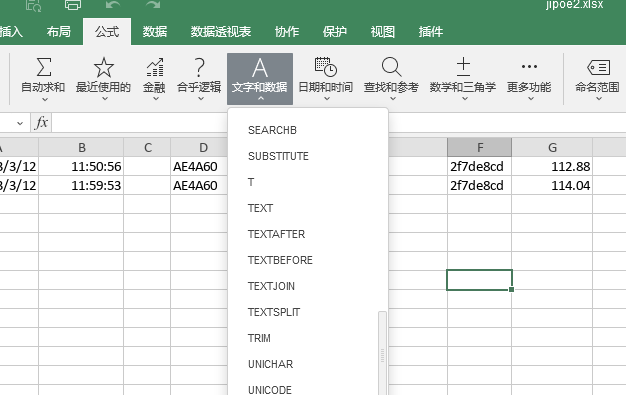Screen dimensions: 626x395
Task: Select cell with value 114.04
Action: click(552, 185)
